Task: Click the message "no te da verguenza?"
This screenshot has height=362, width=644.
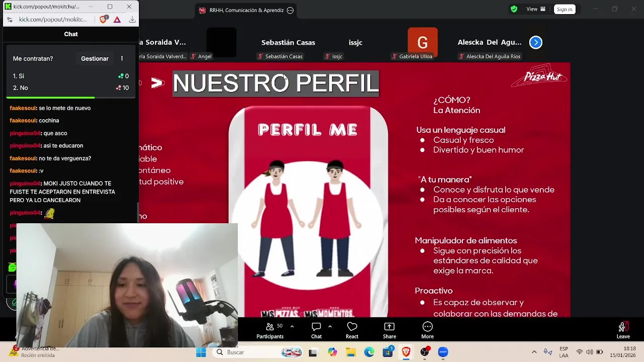Action: pos(65,158)
